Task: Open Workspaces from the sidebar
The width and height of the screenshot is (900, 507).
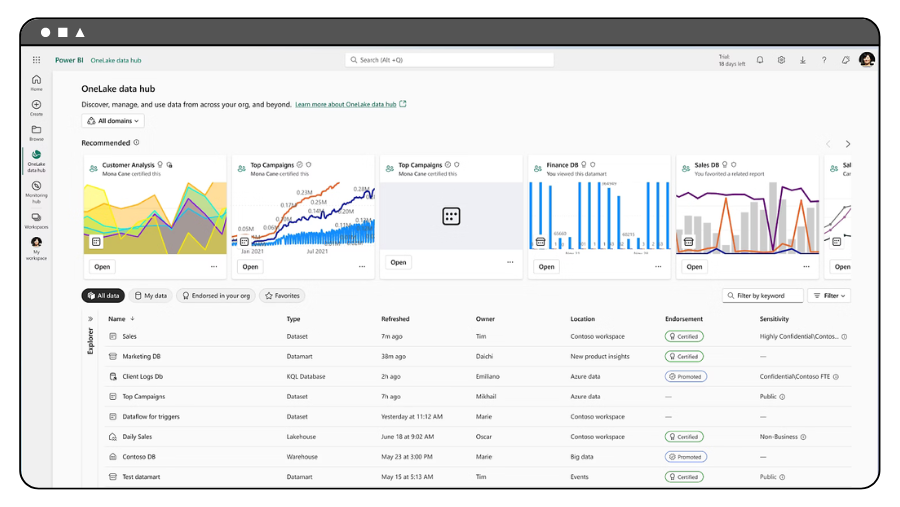Action: coord(36,220)
